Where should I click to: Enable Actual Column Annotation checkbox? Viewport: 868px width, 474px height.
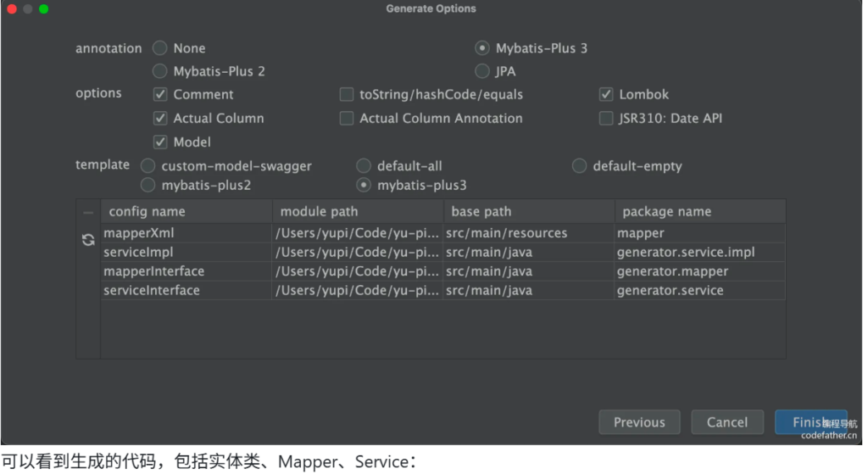click(x=347, y=119)
